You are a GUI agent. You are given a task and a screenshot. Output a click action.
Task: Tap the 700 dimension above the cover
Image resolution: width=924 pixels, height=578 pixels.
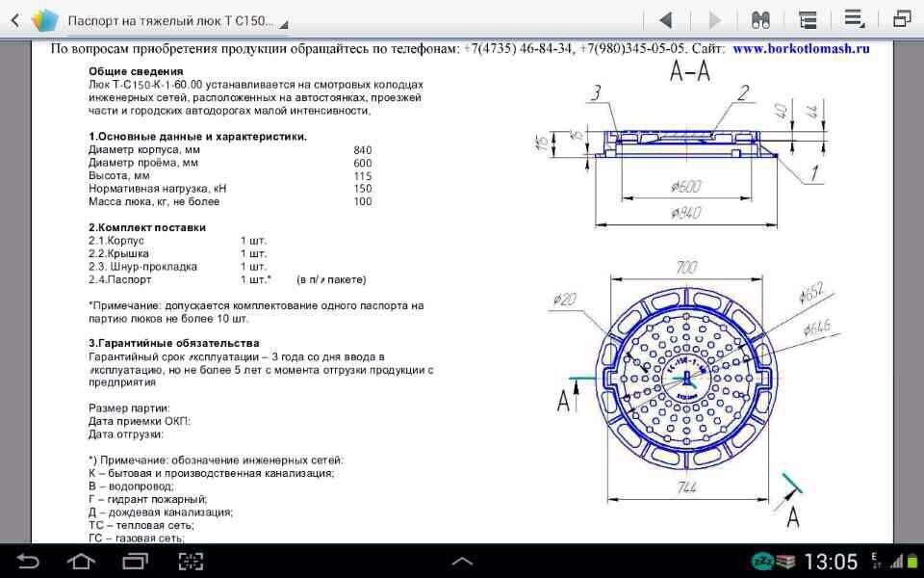pyautogui.click(x=686, y=267)
